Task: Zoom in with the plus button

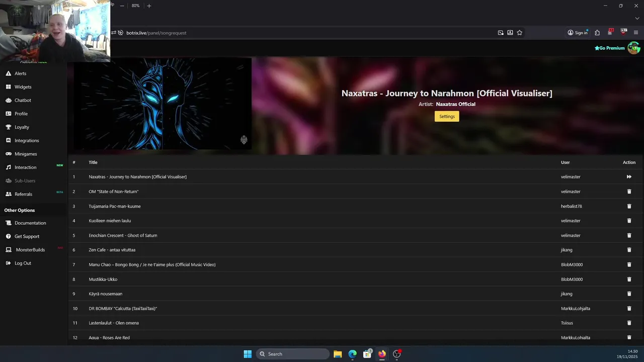Action: (149, 6)
